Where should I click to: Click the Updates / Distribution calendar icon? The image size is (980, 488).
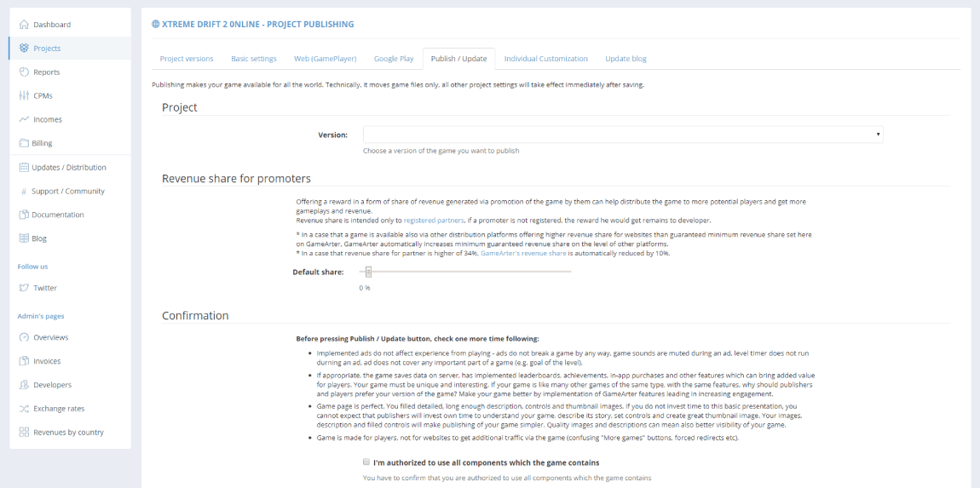pyautogui.click(x=24, y=168)
